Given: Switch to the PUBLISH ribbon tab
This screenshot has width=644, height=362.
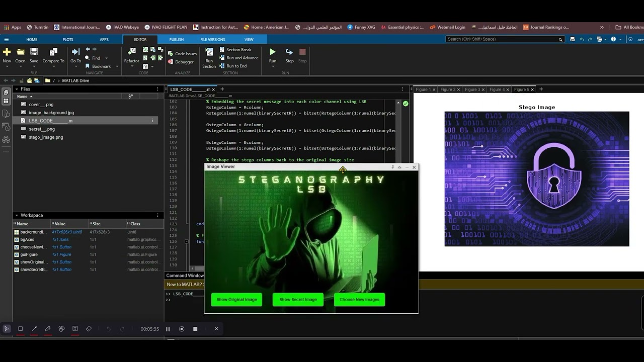Looking at the screenshot, I should (176, 39).
